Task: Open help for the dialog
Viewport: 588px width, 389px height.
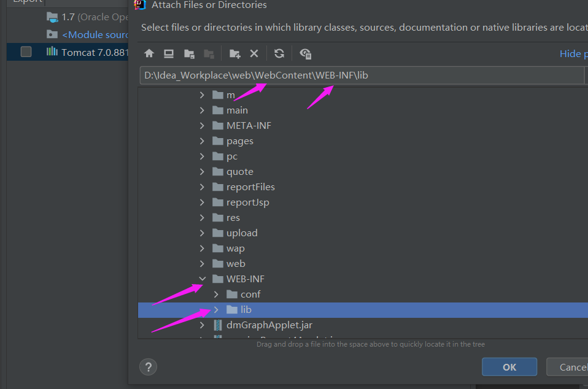Action: 148,367
